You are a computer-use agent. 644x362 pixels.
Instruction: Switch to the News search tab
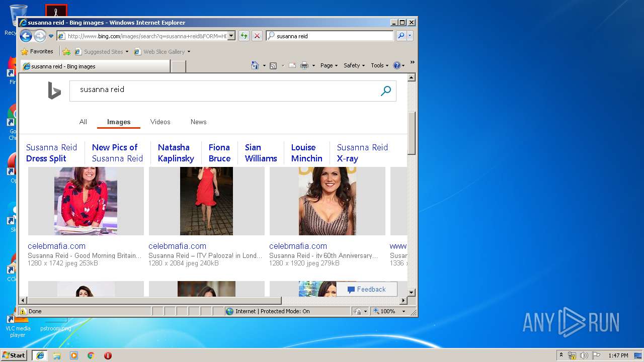coord(198,122)
